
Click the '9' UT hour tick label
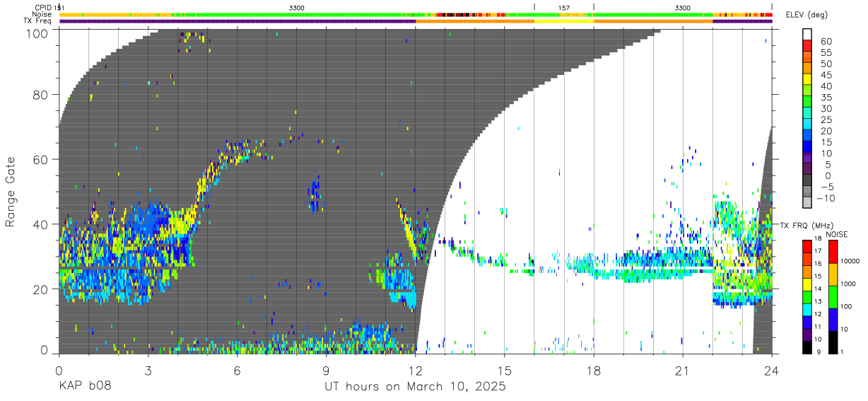click(x=326, y=371)
